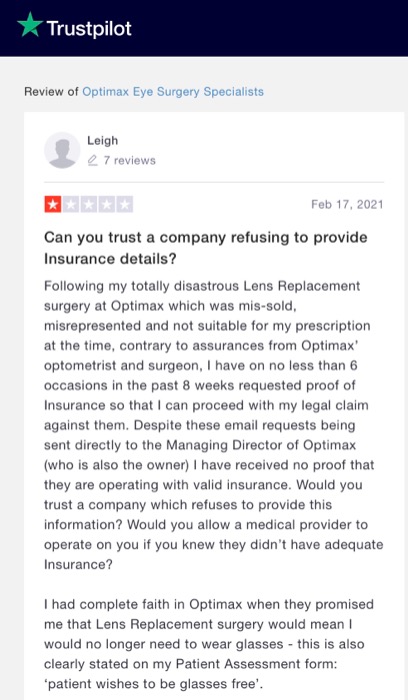Viewport: 408px width, 700px height.
Task: Click the red first rating star
Action: point(53,204)
